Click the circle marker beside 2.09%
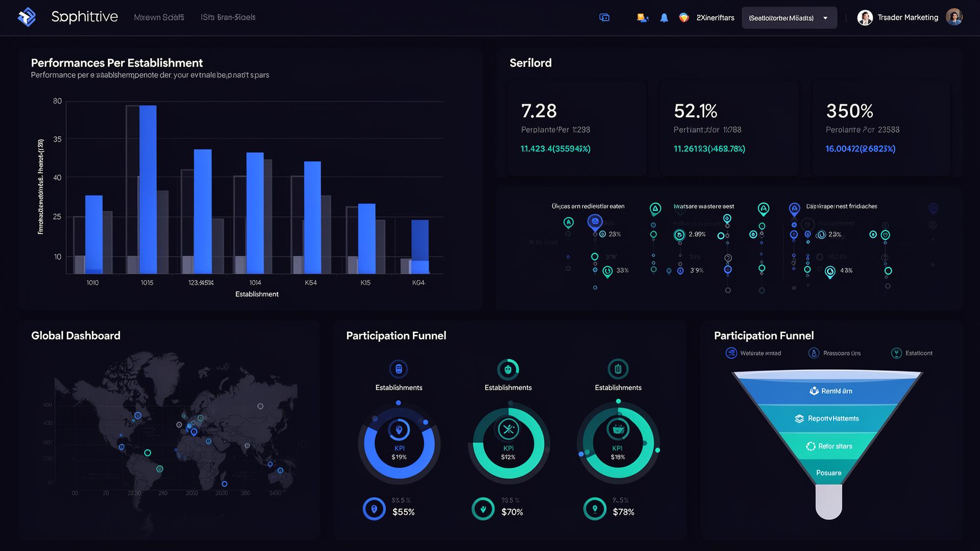 [679, 235]
